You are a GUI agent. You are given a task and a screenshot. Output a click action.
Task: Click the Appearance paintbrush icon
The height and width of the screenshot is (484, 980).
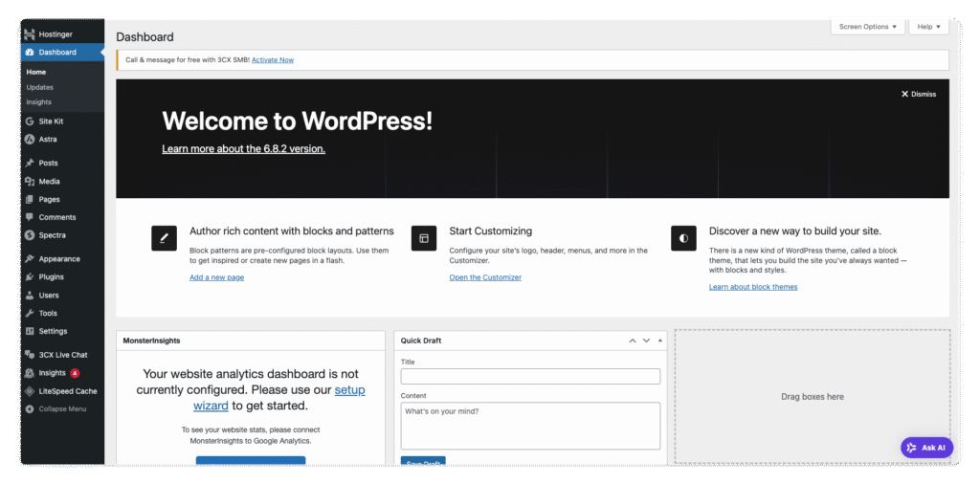click(x=30, y=259)
